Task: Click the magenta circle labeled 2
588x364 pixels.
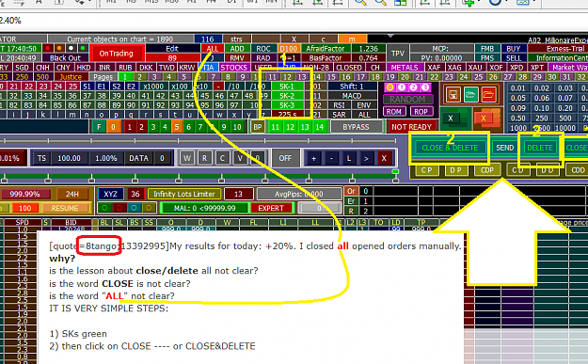Action: coord(413,87)
